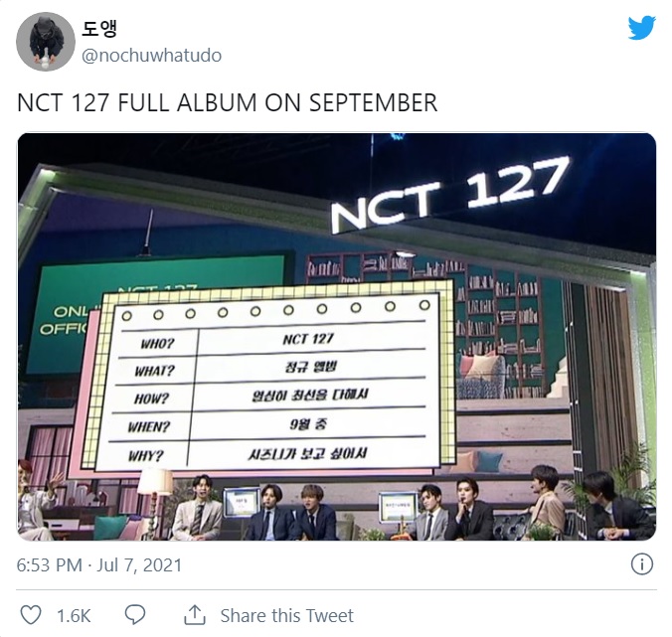Like the tweet with the heart icon
The image size is (672, 637).
point(31,615)
